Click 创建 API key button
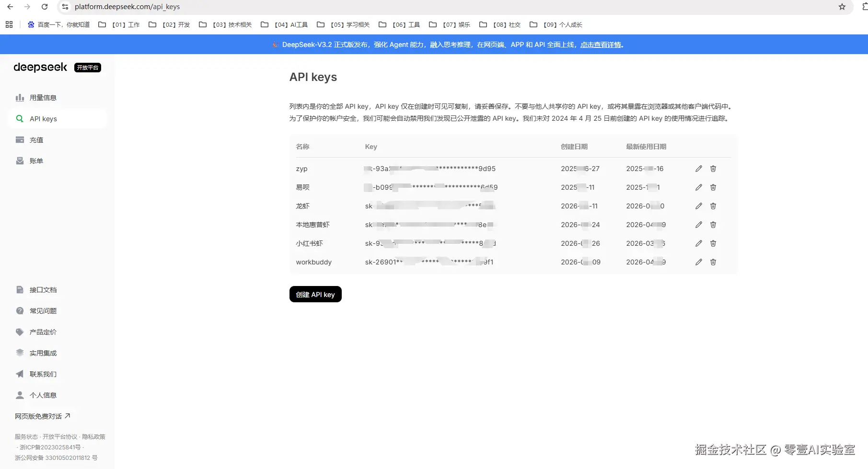The image size is (868, 469). click(315, 294)
